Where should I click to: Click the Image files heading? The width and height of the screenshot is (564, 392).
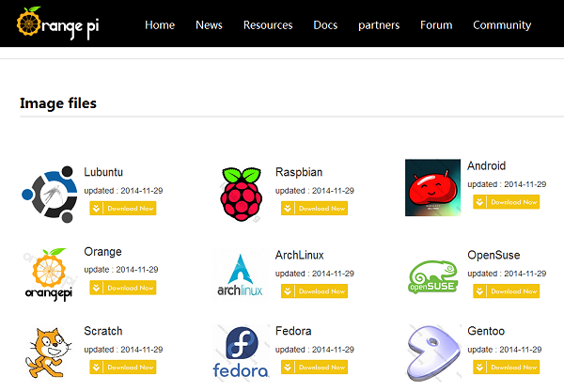point(58,103)
